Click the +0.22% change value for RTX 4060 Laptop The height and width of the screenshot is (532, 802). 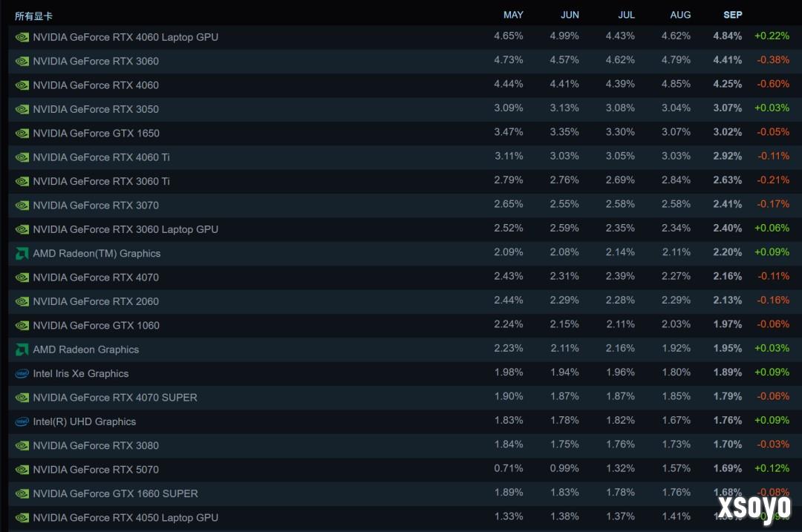(772, 37)
